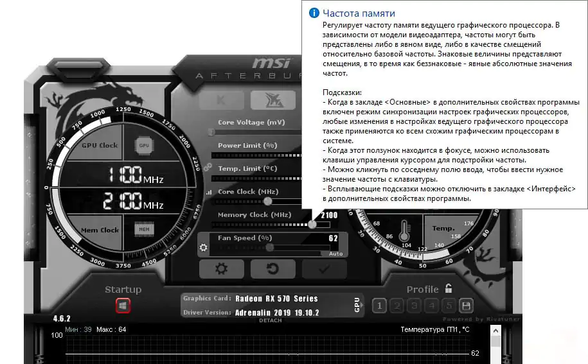The height and width of the screenshot is (364, 588).
Task: Toggle the Profile lock padlock
Action: 449,289
